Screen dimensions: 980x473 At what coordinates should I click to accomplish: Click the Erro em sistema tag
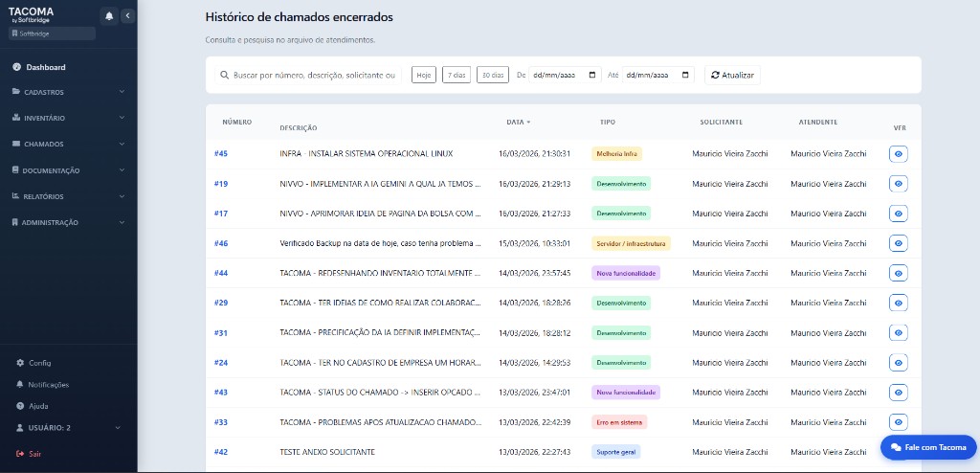coord(619,422)
